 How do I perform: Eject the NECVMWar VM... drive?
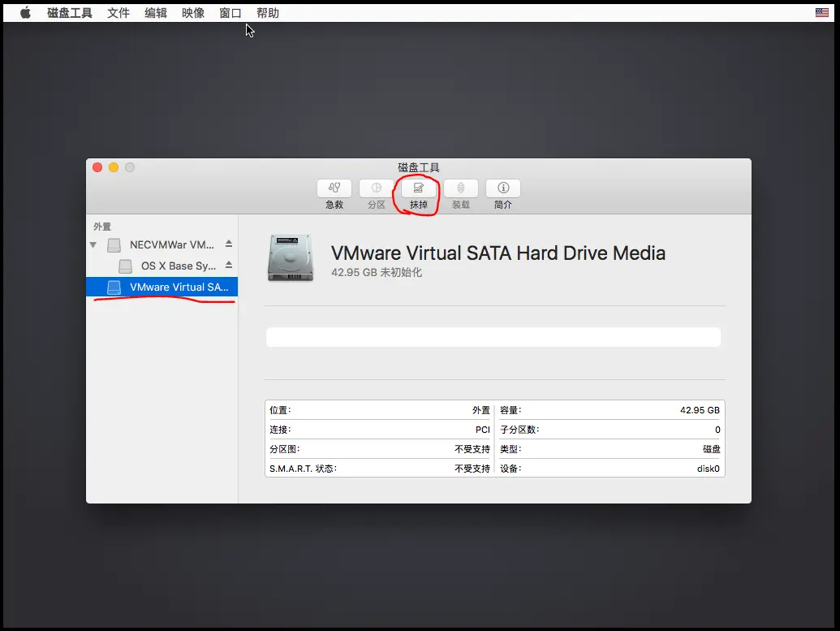229,244
